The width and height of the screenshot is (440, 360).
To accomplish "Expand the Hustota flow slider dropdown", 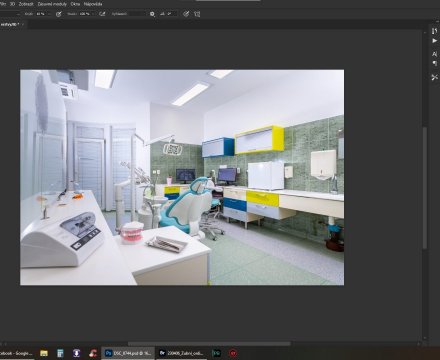I will (93, 14).
